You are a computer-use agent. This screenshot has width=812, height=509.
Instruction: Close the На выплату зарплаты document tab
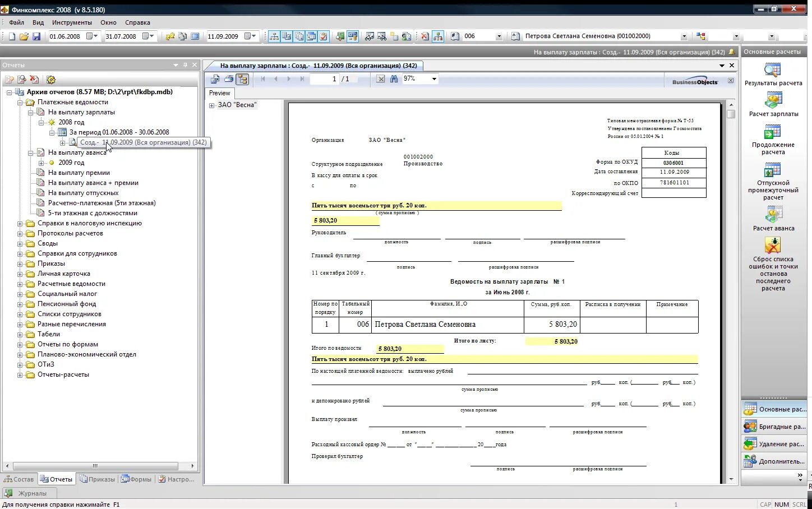coord(731,66)
